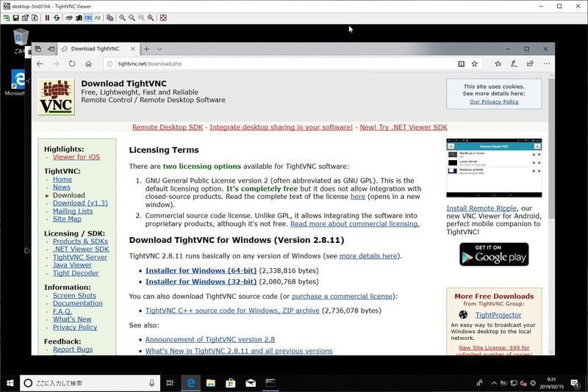Open Integrate desktop sharing in your software link
The image size is (588, 392).
(x=282, y=127)
